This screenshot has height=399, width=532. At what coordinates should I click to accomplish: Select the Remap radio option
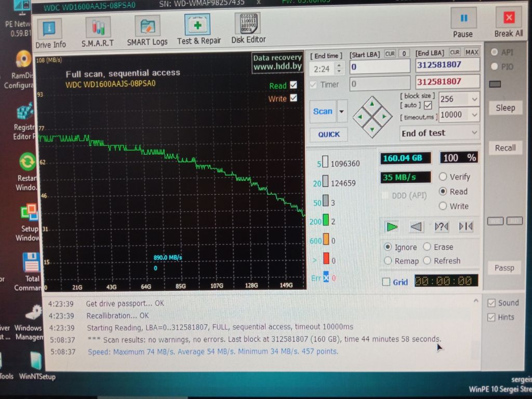(388, 261)
